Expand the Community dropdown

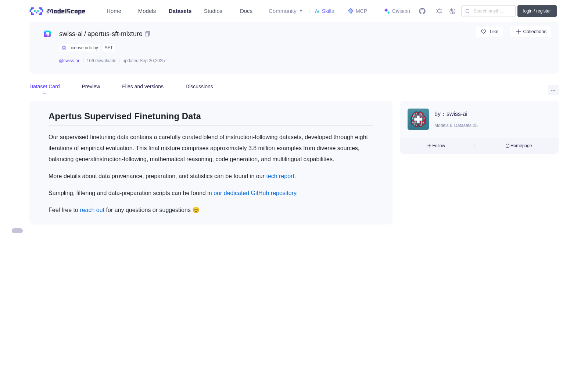286,11
